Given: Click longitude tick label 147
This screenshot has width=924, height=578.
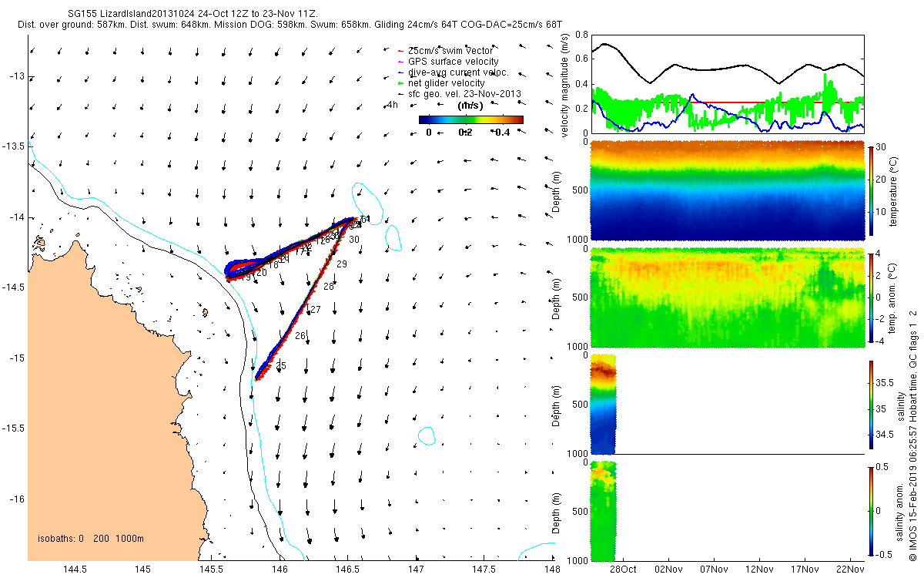Looking at the screenshot, I should [x=417, y=570].
